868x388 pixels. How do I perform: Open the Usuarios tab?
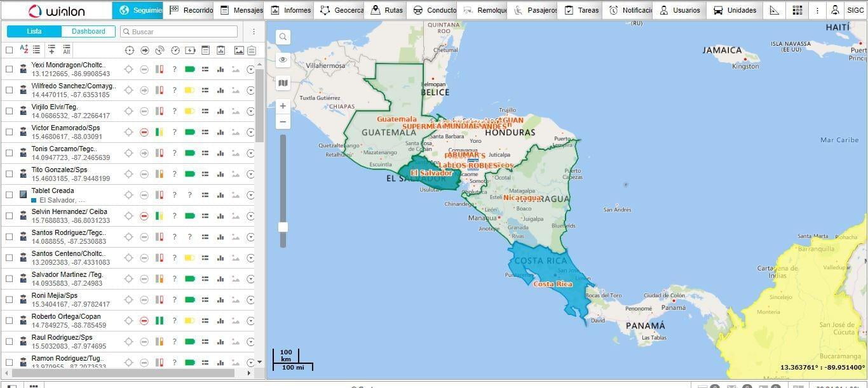pyautogui.click(x=680, y=10)
